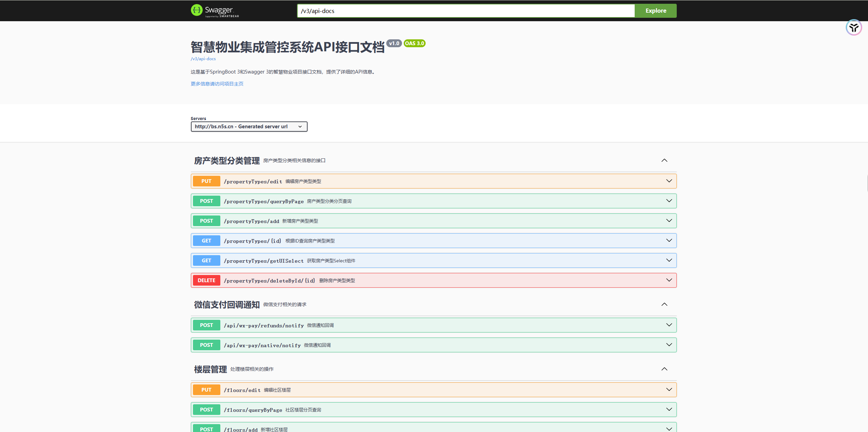868x432 pixels.
Task: Click into the /v3/api-docs URL field
Action: (x=465, y=11)
